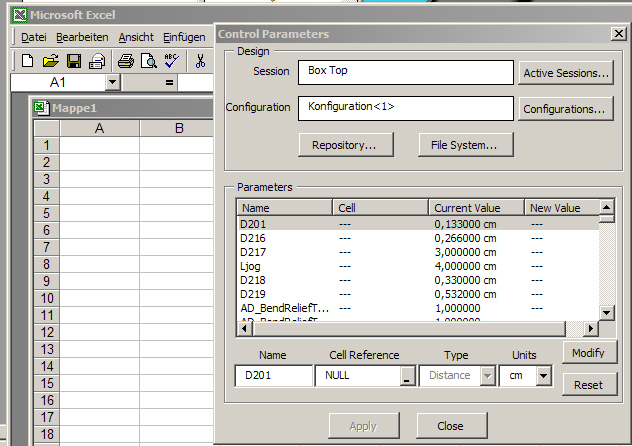This screenshot has width=632, height=446.
Task: Select parameter row AD_BendReliefT...
Action: coord(418,308)
